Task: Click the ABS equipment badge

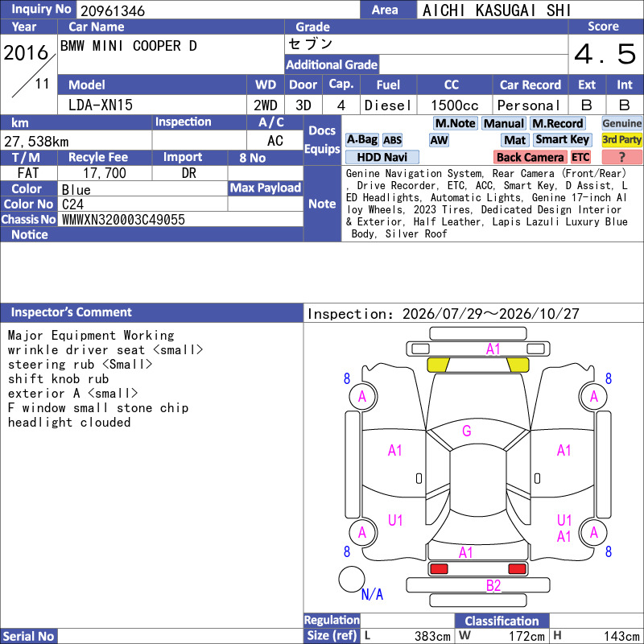Action: tap(392, 140)
